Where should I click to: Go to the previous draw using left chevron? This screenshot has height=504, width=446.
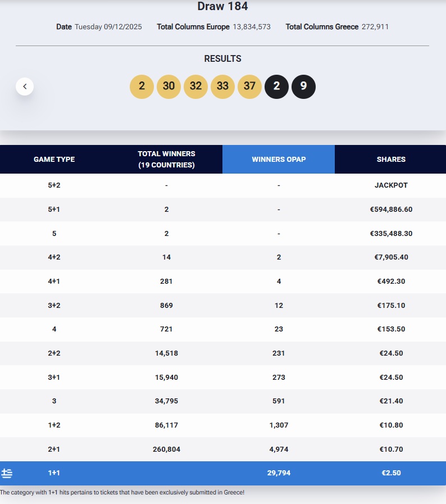point(25,87)
